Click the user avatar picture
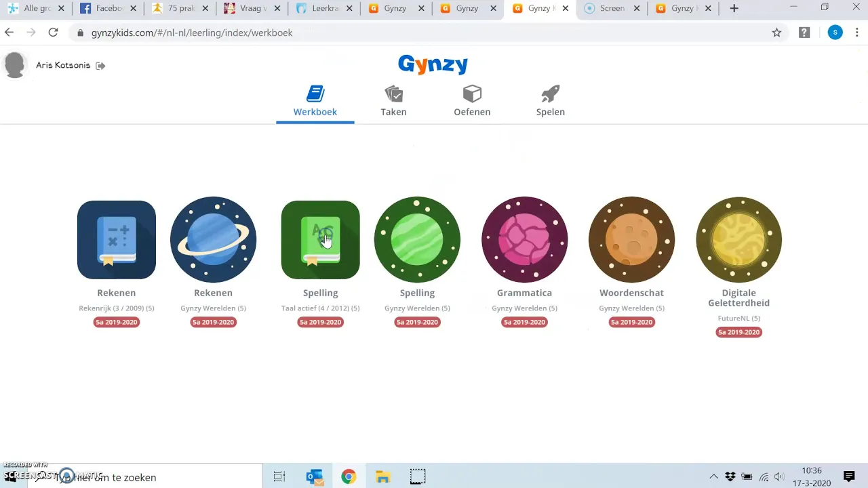The image size is (868, 488). (x=15, y=65)
